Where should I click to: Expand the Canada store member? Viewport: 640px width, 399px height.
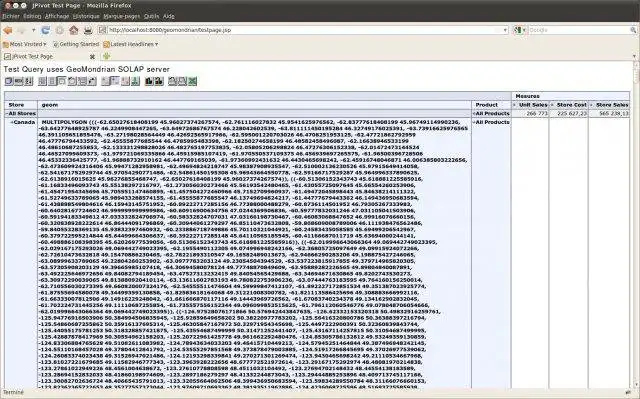click(x=12, y=122)
